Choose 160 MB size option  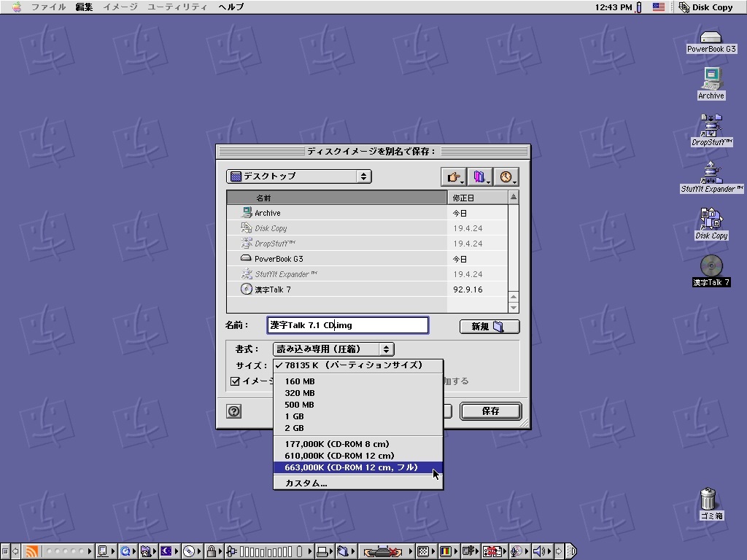tap(358, 381)
